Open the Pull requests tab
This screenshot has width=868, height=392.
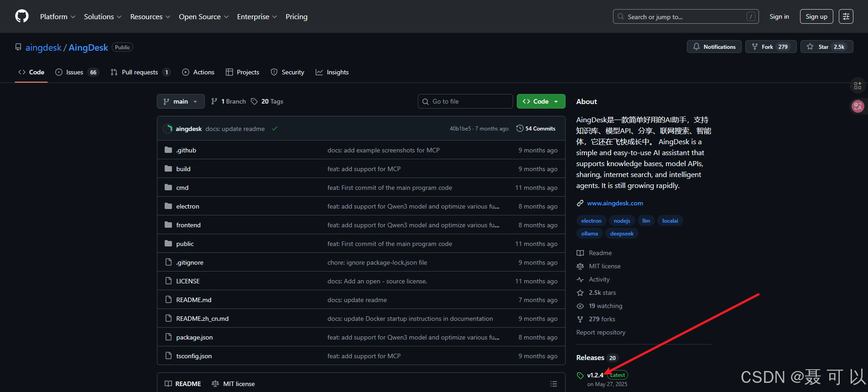tap(140, 72)
